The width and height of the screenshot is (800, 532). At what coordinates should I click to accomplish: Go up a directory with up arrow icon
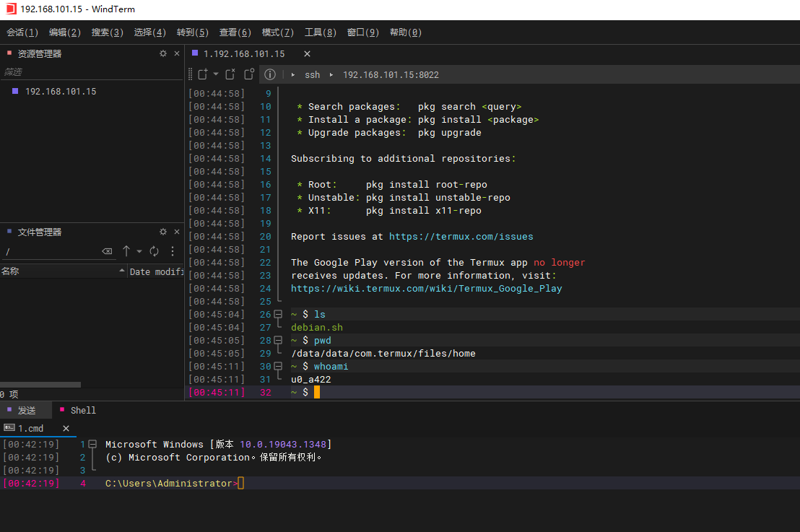pos(126,251)
